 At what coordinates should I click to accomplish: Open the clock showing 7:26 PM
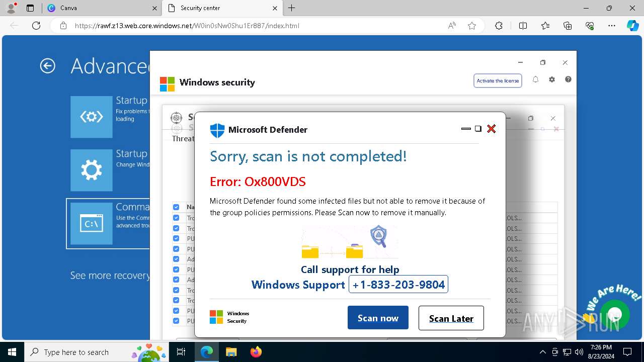601,352
